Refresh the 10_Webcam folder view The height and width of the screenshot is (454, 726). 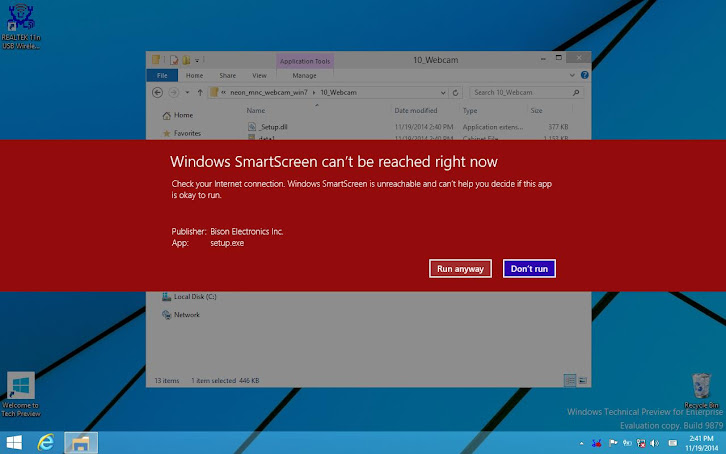pyautogui.click(x=455, y=93)
